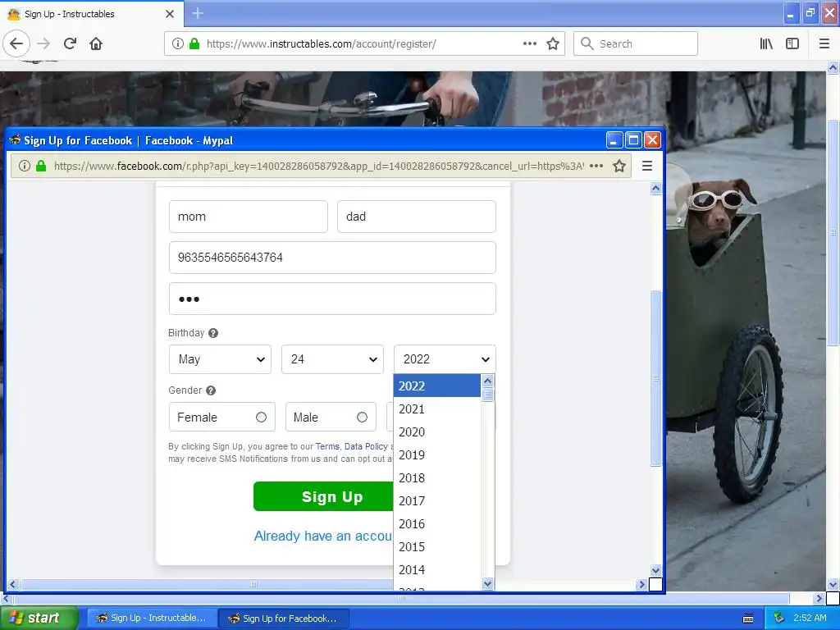
Task: Bookmark the Facebook page with the star
Action: pyautogui.click(x=619, y=166)
